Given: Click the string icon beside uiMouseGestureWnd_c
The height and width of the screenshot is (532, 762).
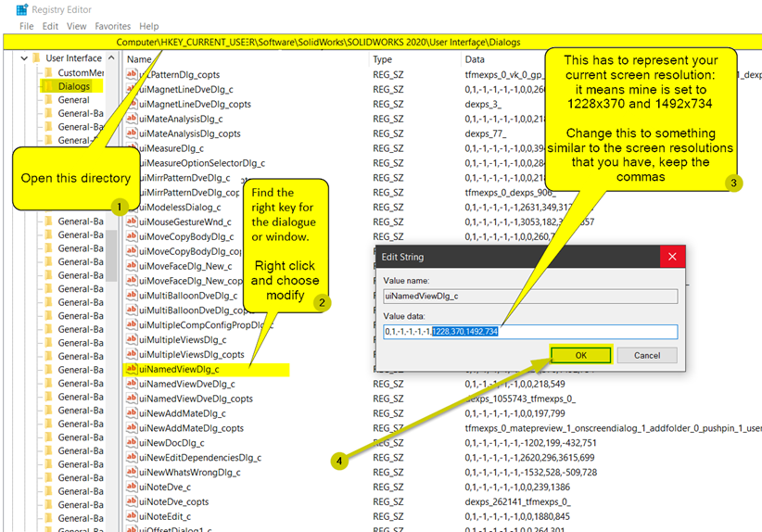Looking at the screenshot, I should 132,222.
